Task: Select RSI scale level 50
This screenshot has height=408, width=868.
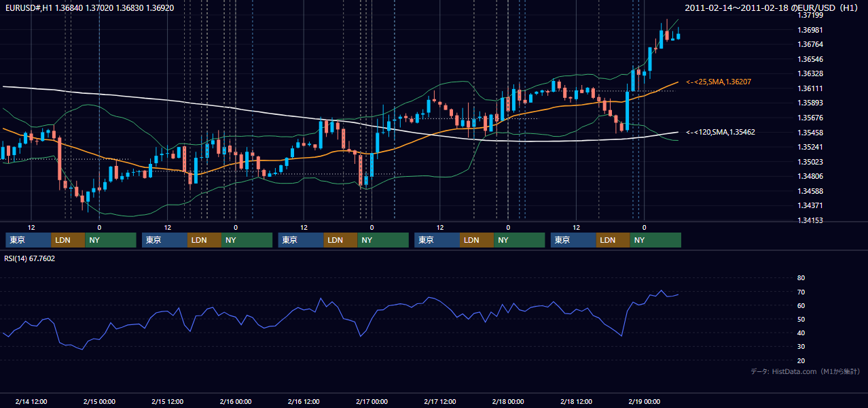Action: [801, 319]
